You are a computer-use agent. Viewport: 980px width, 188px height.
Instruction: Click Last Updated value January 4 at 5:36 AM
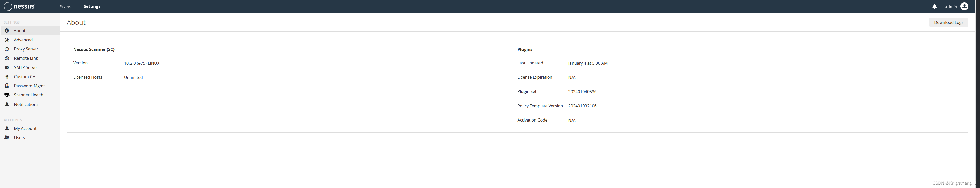point(588,63)
